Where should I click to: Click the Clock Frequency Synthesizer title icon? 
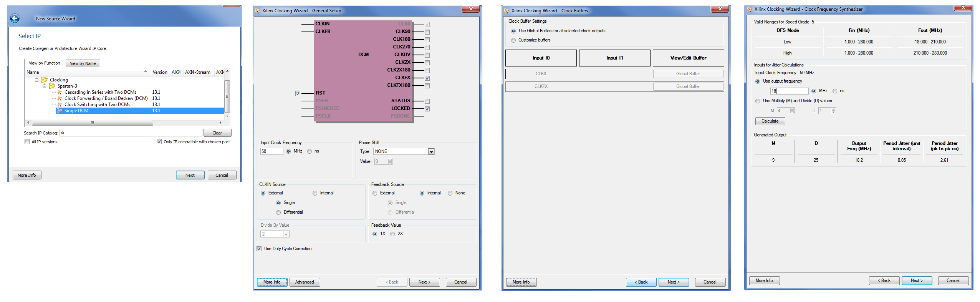pyautogui.click(x=749, y=9)
